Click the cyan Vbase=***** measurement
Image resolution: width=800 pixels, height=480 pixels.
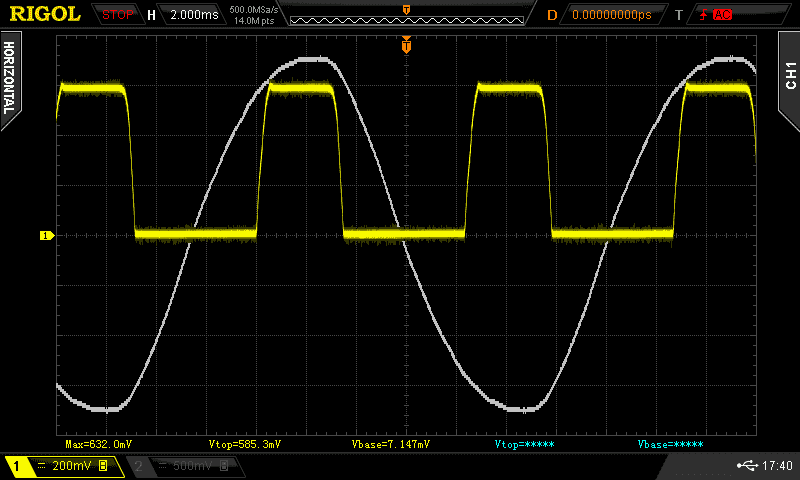click(670, 444)
